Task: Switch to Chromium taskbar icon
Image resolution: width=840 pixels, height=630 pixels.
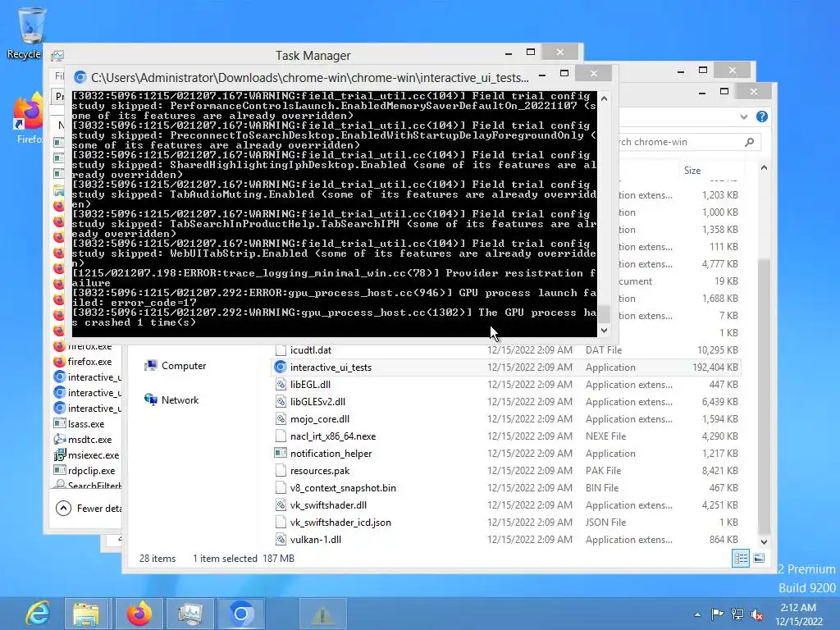Action: tap(240, 614)
